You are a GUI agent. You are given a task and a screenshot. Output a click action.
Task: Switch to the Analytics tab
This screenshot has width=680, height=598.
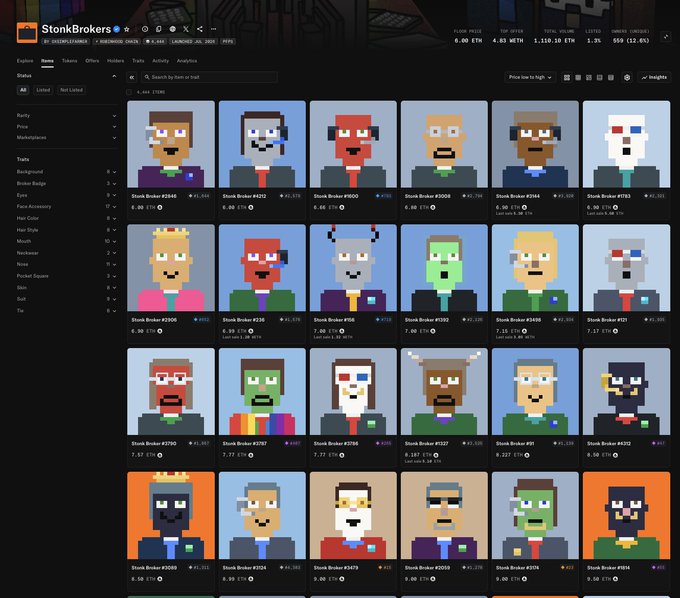187,61
